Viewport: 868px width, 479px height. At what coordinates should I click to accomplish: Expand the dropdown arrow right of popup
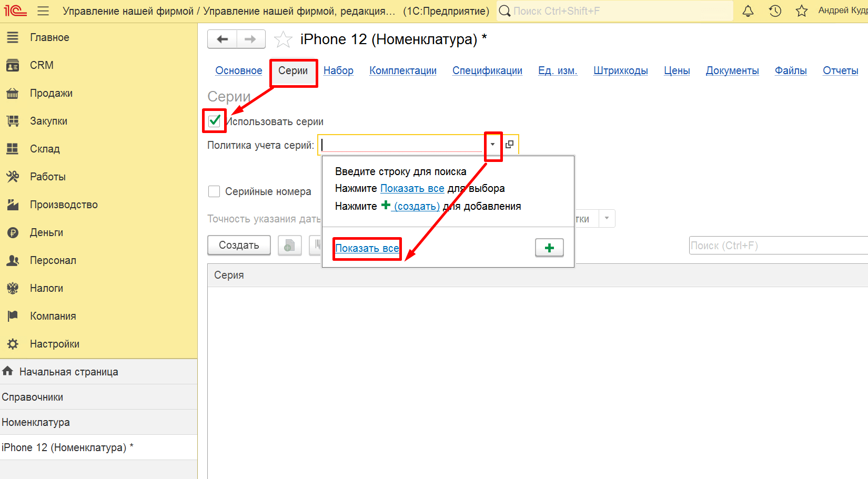tap(607, 218)
